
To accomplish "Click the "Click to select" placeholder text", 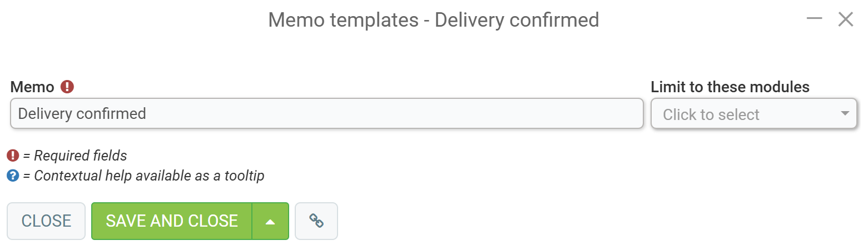I will (x=711, y=115).
